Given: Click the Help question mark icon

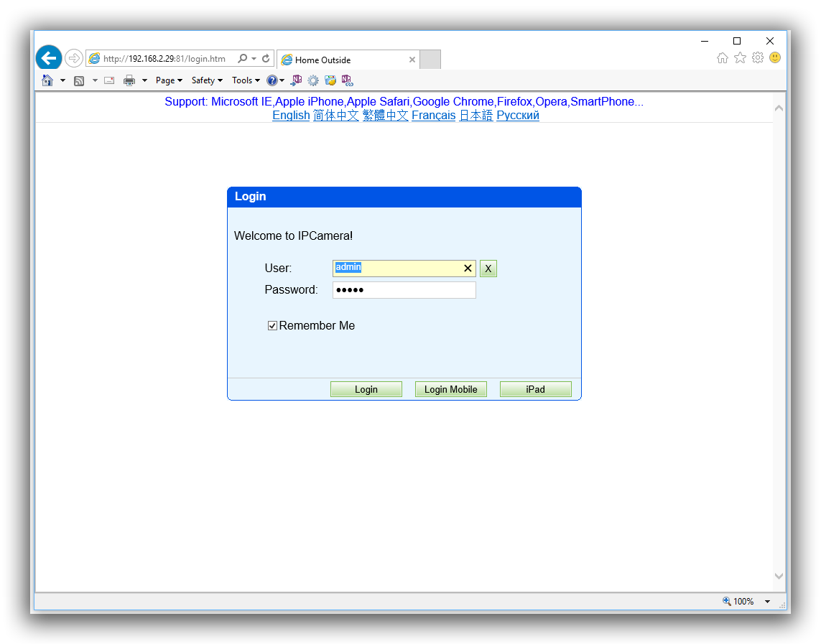Looking at the screenshot, I should click(272, 80).
